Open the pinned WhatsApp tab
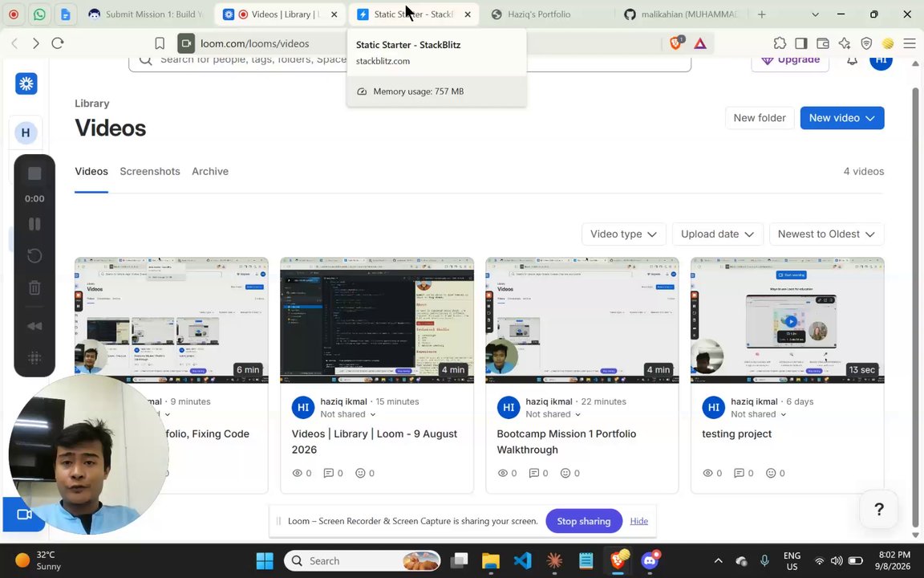The height and width of the screenshot is (578, 924). point(39,14)
